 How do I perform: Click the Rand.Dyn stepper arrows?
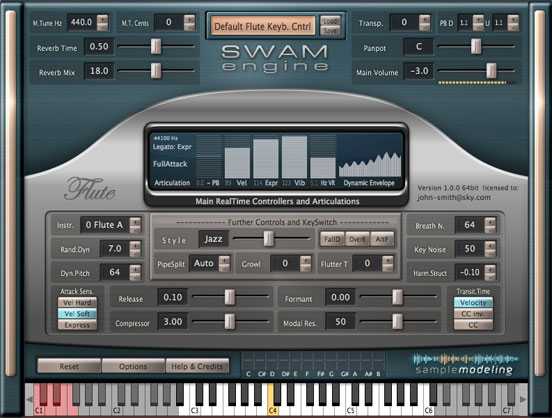click(x=135, y=249)
